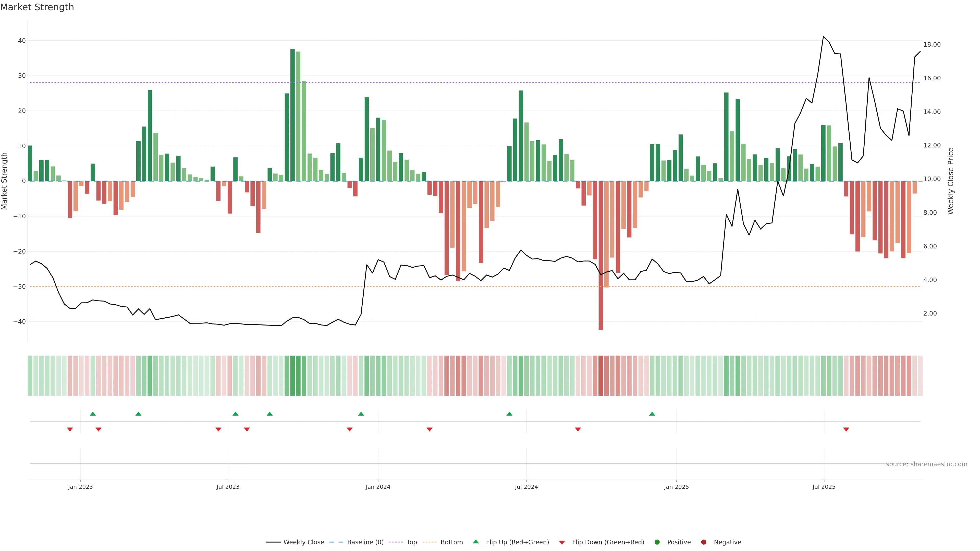The height and width of the screenshot is (551, 980).
Task: Click the green flip-up marker right after Jul 2023
Action: [236, 414]
